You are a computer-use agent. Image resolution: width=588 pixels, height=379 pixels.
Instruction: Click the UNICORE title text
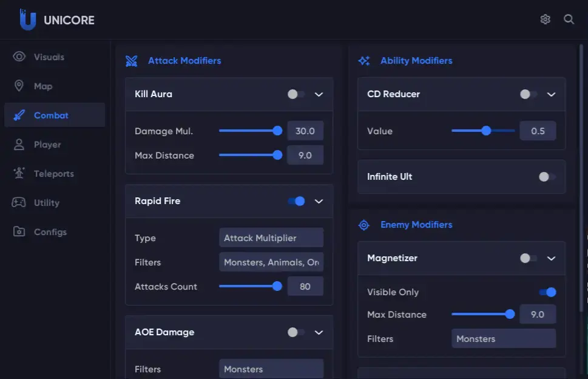point(69,20)
